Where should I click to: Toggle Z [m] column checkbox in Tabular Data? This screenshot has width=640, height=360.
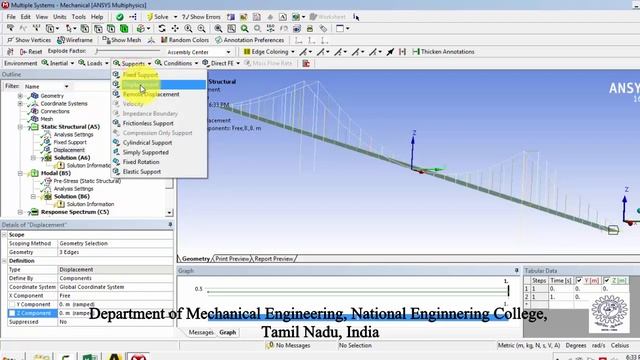607,280
